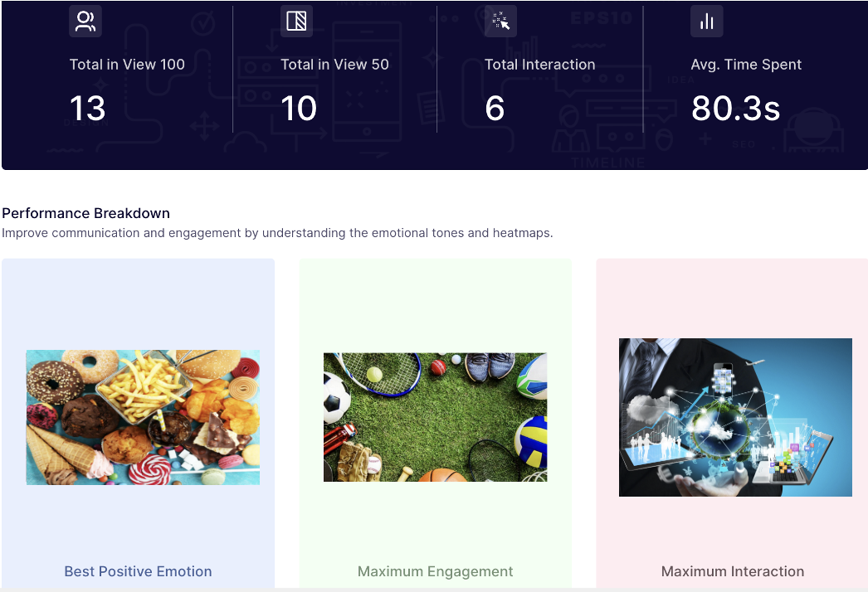Click the Performance Breakdown heading

tap(85, 213)
